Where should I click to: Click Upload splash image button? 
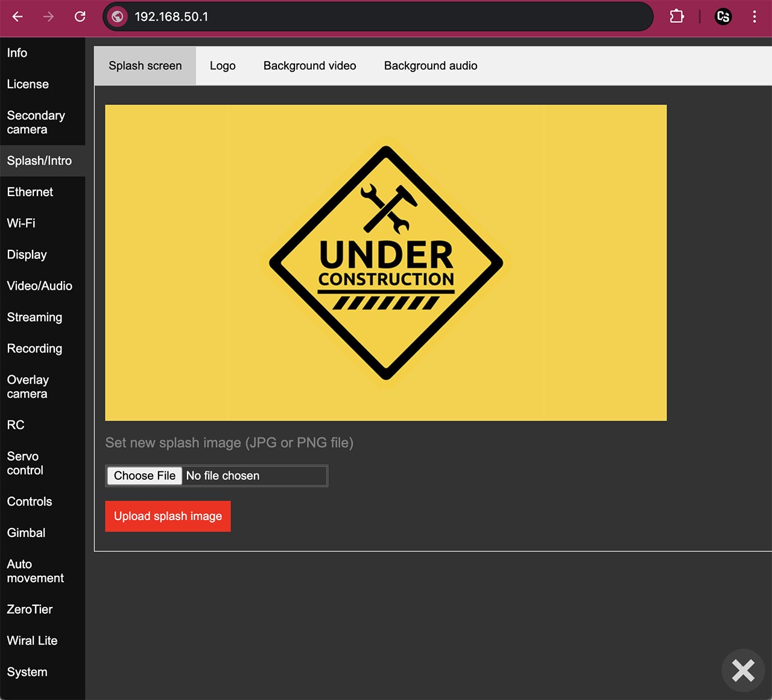(x=168, y=516)
